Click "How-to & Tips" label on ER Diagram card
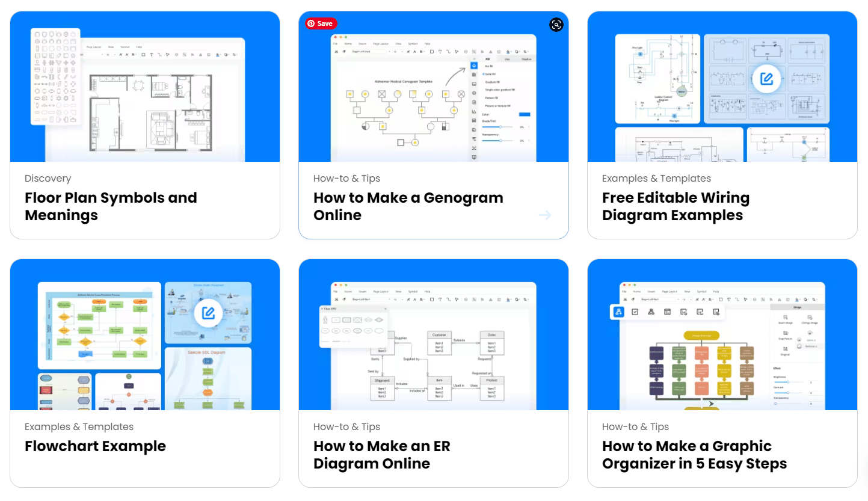Image resolution: width=868 pixels, height=501 pixels. (346, 427)
